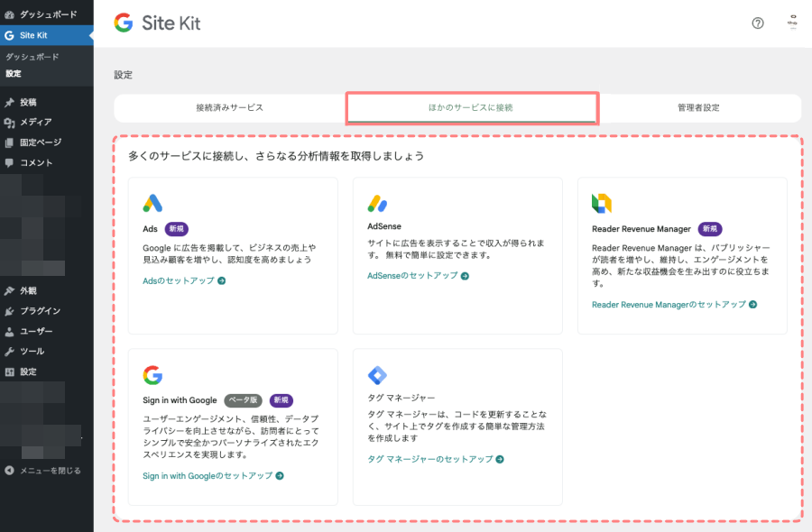812x532 pixels.
Task: Click the AdSense description starting with サイトに広告を表示
Action: (457, 249)
